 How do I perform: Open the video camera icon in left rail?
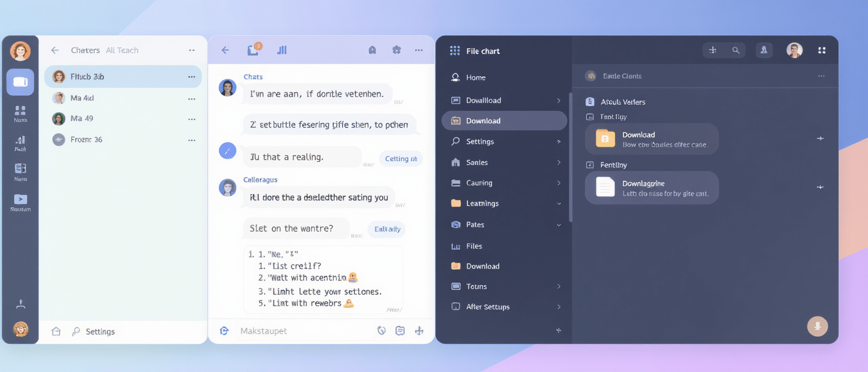[x=20, y=199]
